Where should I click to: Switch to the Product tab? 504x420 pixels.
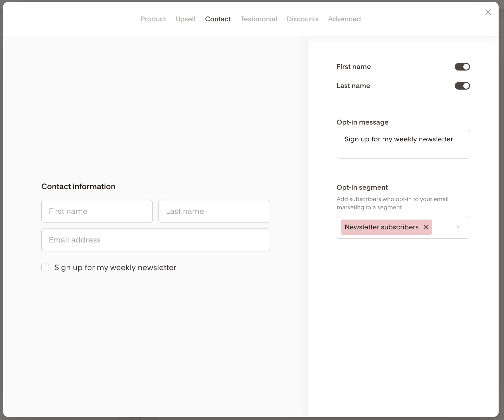[x=153, y=19]
